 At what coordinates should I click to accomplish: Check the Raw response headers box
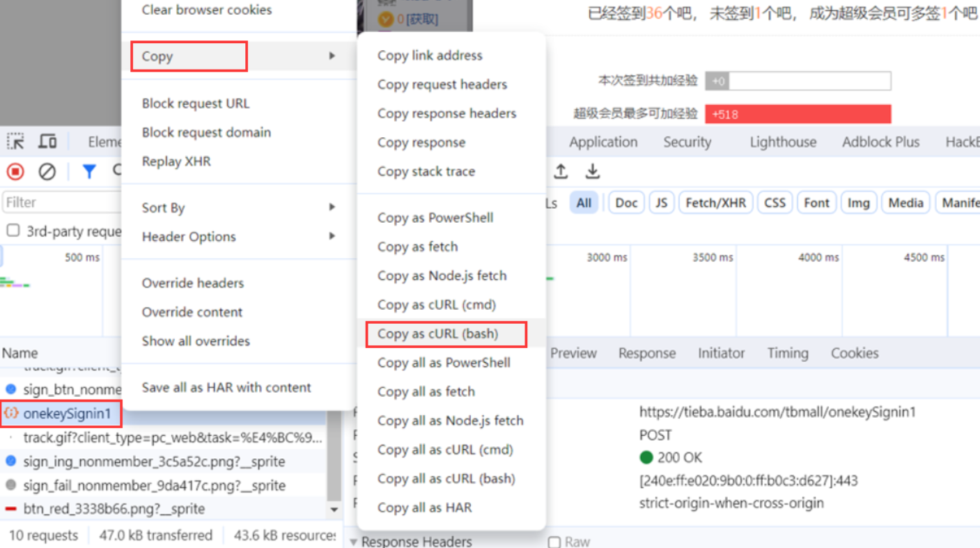554,542
